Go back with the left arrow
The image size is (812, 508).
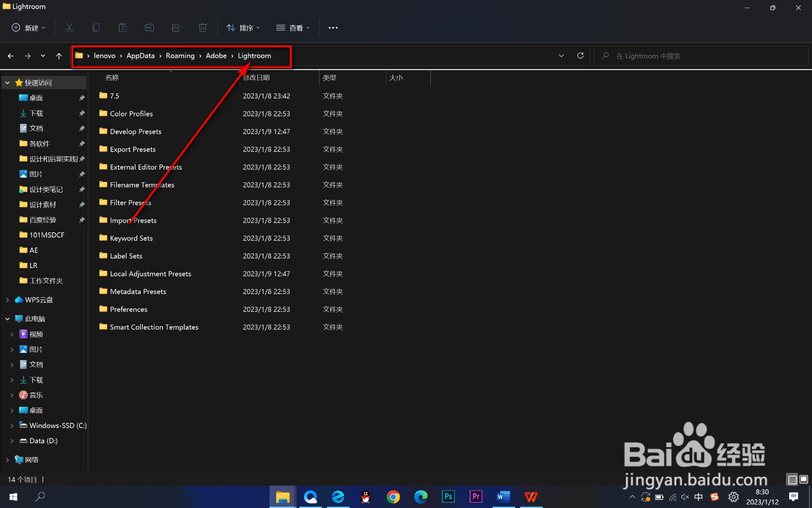[x=11, y=56]
